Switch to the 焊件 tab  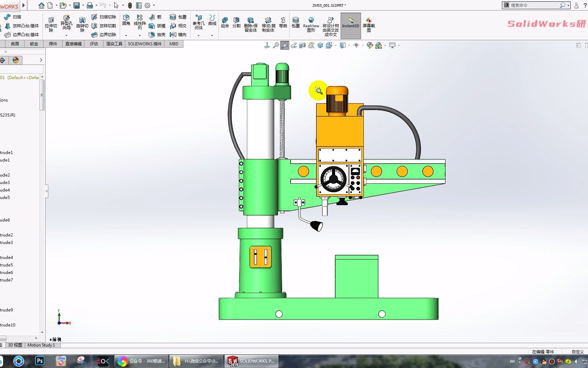53,44
